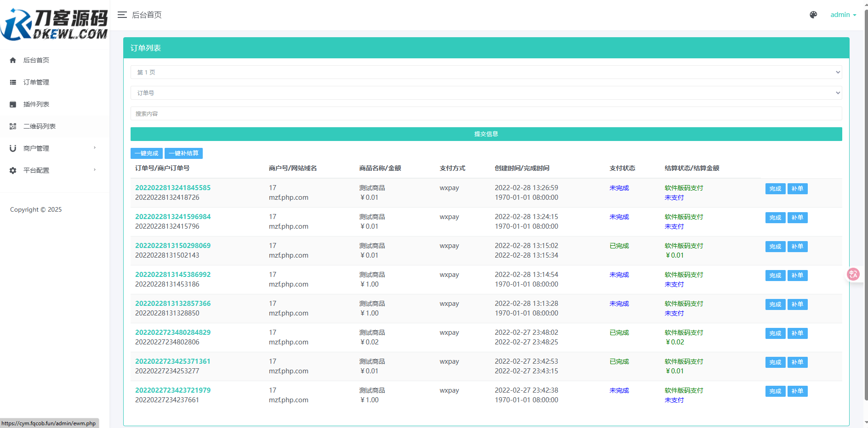Expand the 商户管理 submenu arrow

pos(95,148)
